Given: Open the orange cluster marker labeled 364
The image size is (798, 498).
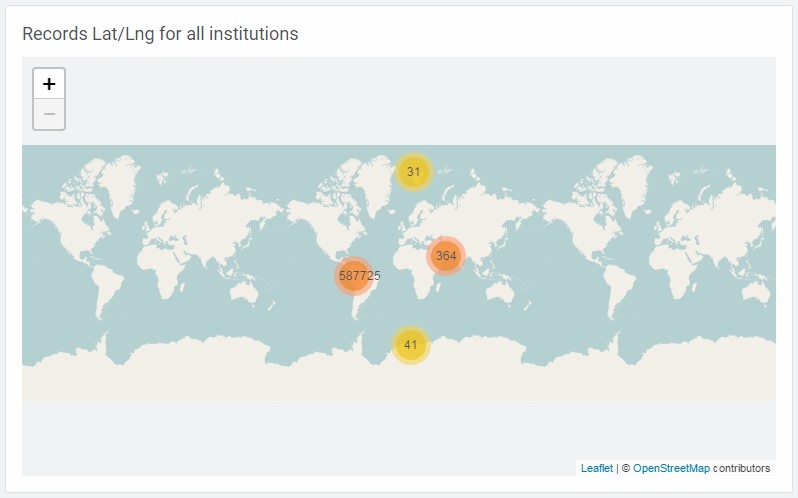Looking at the screenshot, I should pyautogui.click(x=446, y=256).
